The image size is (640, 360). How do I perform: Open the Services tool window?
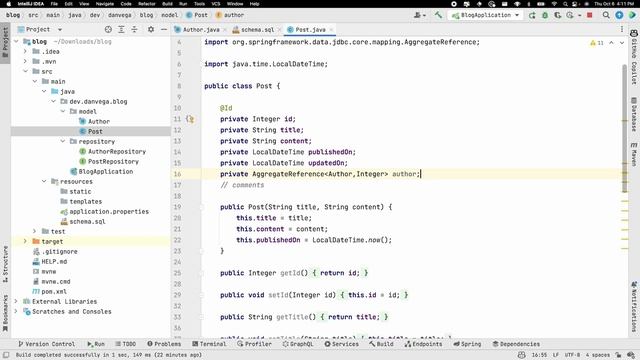[x=342, y=344]
